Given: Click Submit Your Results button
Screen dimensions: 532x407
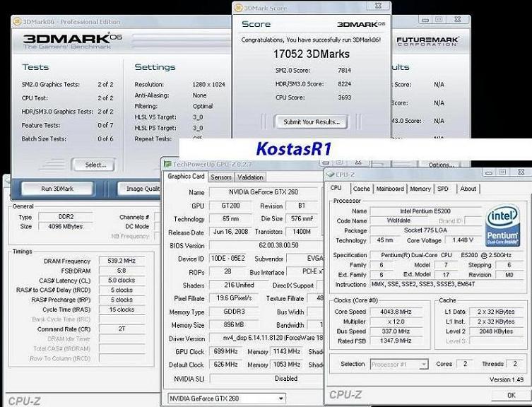Looking at the screenshot, I should [x=311, y=122].
